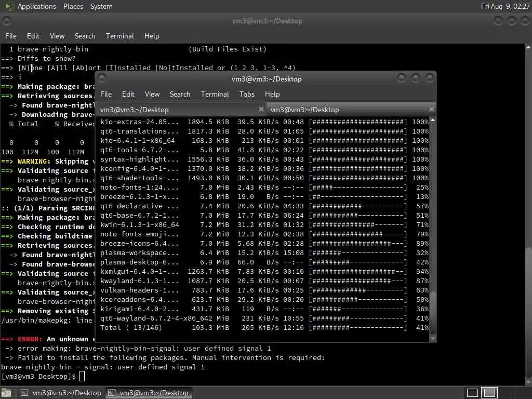Maximize the front terminal window
The height and width of the screenshot is (399, 532).
(416, 78)
